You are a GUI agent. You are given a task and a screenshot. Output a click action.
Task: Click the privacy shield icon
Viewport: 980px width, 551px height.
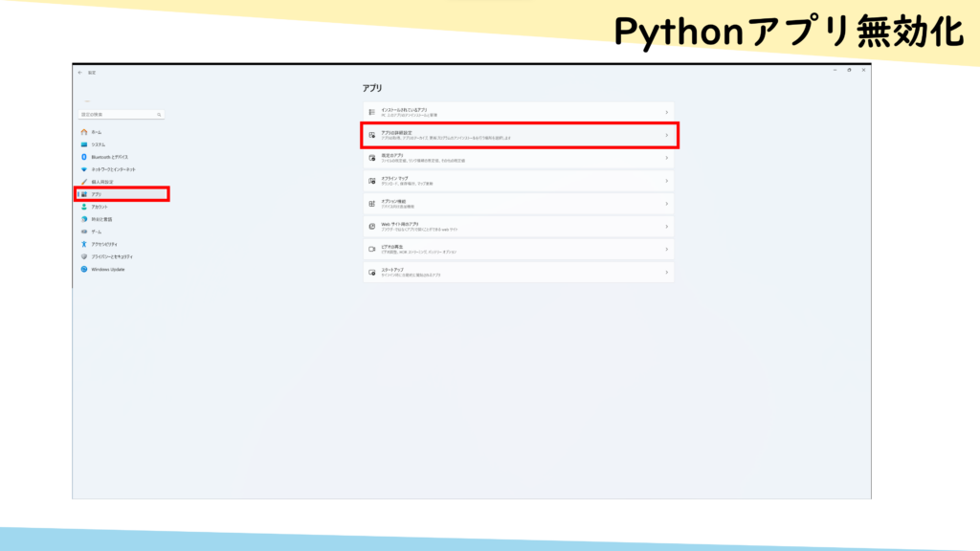(x=84, y=256)
